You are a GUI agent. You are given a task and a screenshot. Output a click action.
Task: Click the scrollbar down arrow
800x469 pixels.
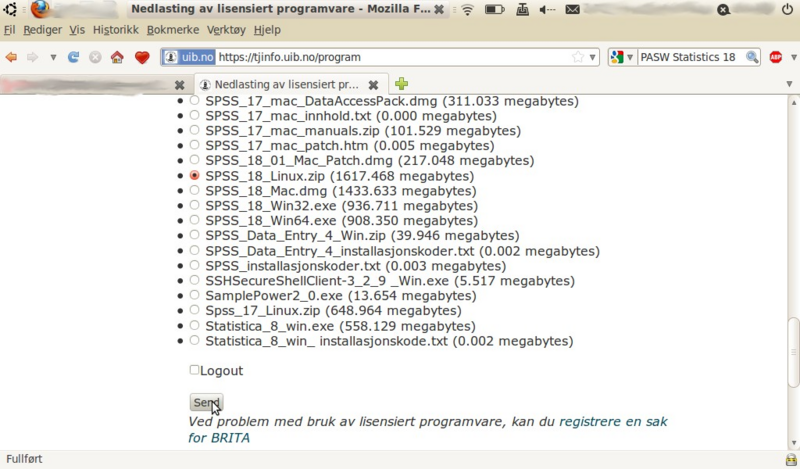pos(793,443)
